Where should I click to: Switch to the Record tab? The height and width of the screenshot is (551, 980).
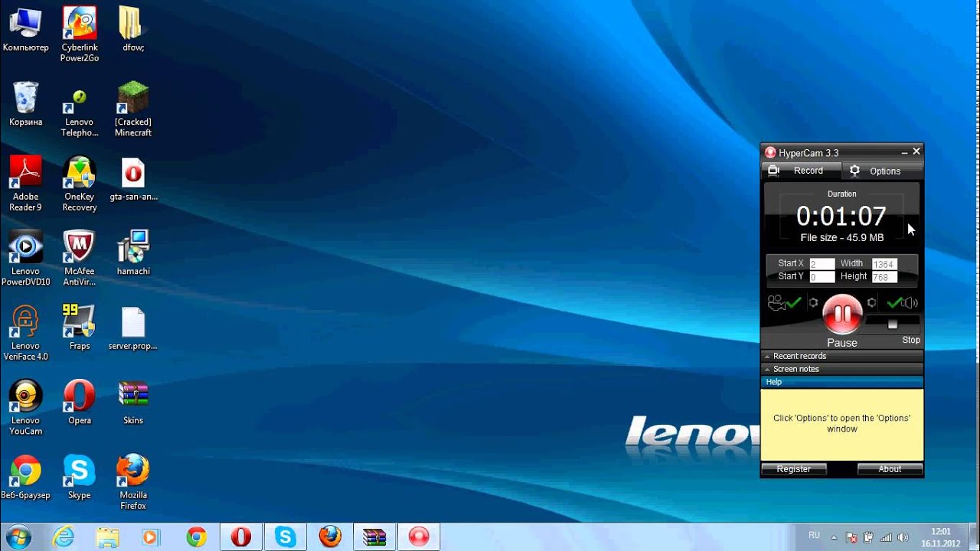tap(801, 171)
